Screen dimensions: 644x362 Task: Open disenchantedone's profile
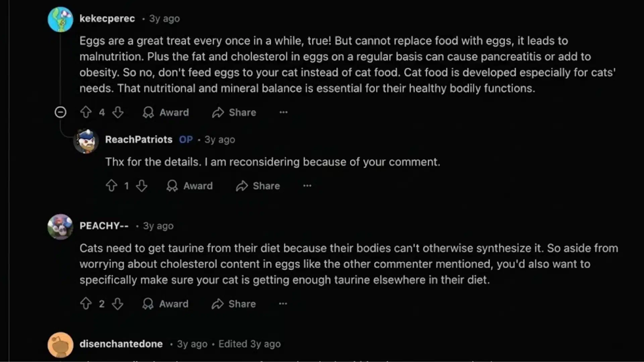pyautogui.click(x=121, y=344)
